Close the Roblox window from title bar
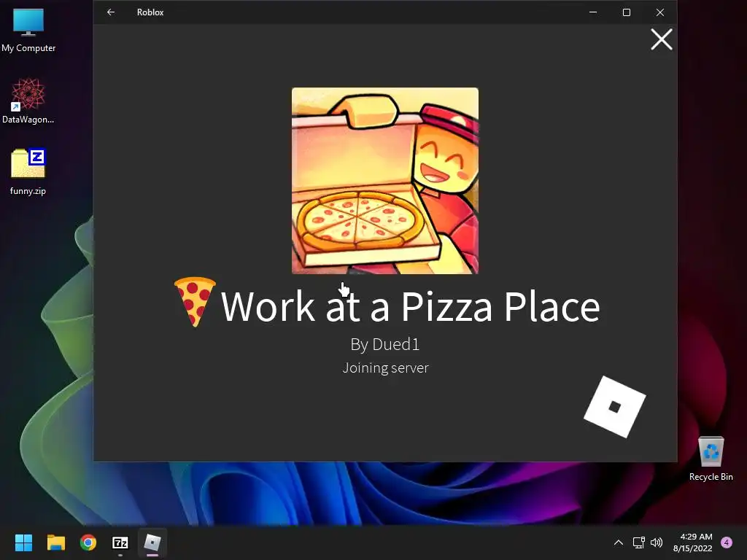This screenshot has width=747, height=560. pos(659,12)
